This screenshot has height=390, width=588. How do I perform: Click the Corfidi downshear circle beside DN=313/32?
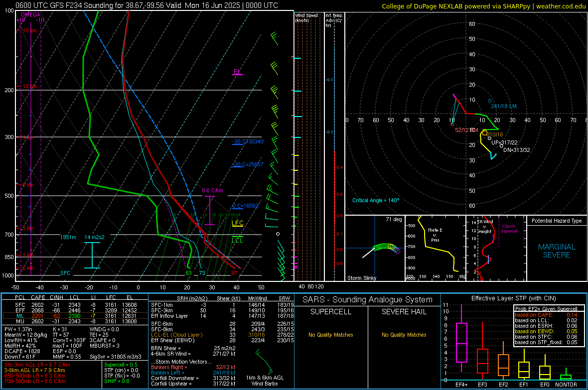501,146
